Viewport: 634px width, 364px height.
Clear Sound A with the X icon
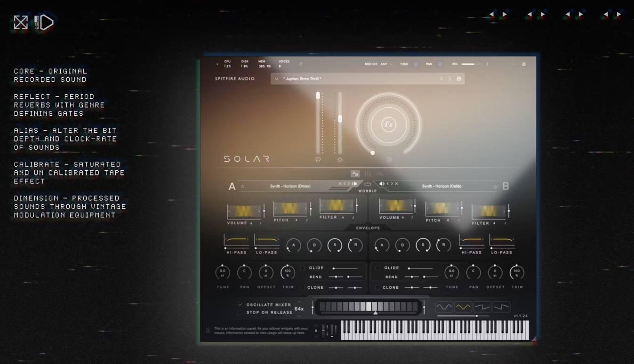coord(340,183)
